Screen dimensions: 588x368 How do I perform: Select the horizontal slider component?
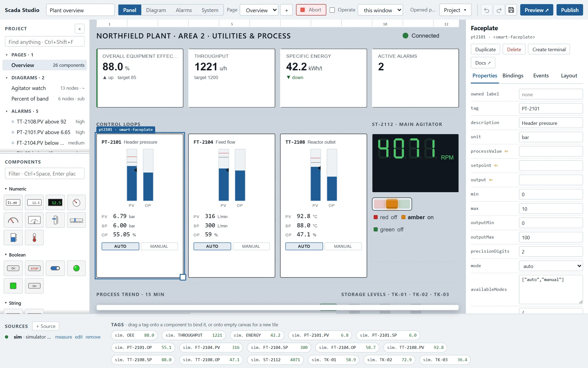coord(76,220)
